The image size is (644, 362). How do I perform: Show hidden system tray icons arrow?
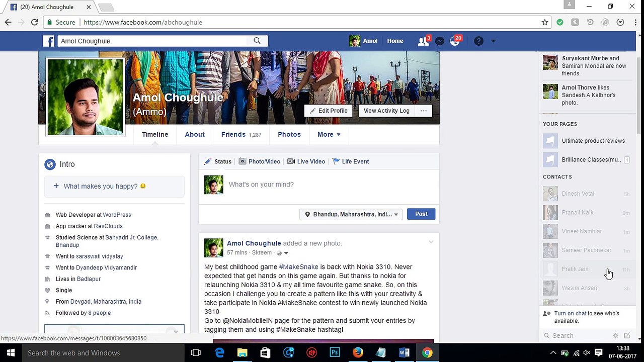[x=553, y=353]
